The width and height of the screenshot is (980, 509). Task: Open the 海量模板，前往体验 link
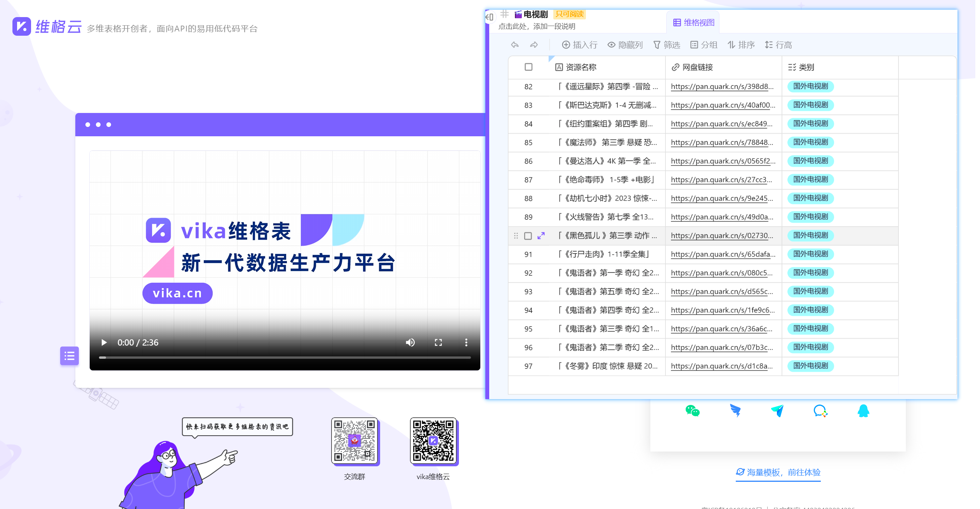[778, 473]
